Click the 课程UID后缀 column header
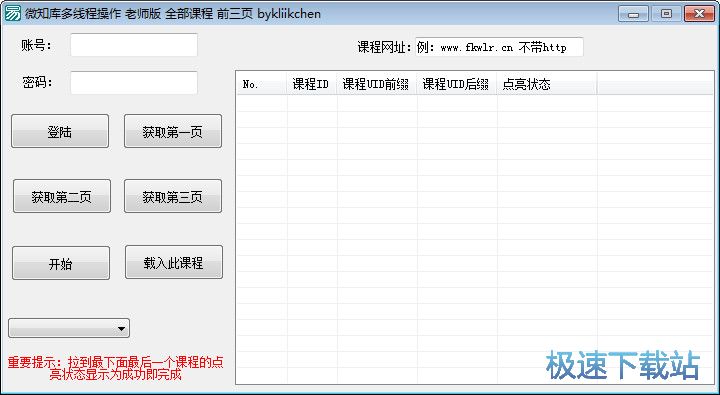 pos(456,84)
